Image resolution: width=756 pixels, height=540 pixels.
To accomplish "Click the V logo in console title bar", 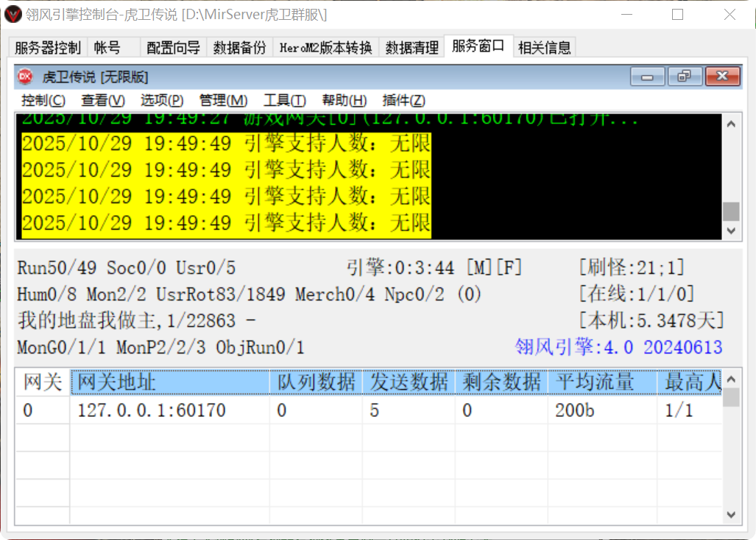I will pos(12,15).
